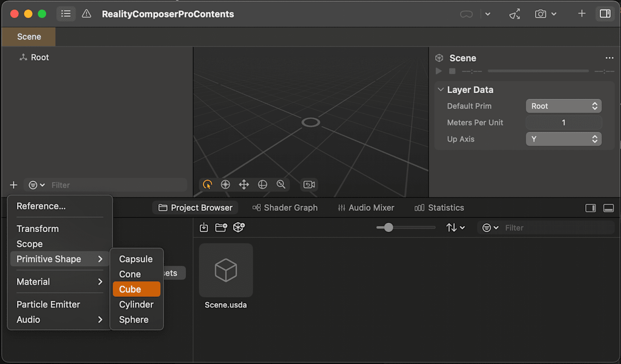Viewport: 621px width, 364px height.
Task: Select the viewport orbit target tool
Action: pyautogui.click(x=225, y=185)
